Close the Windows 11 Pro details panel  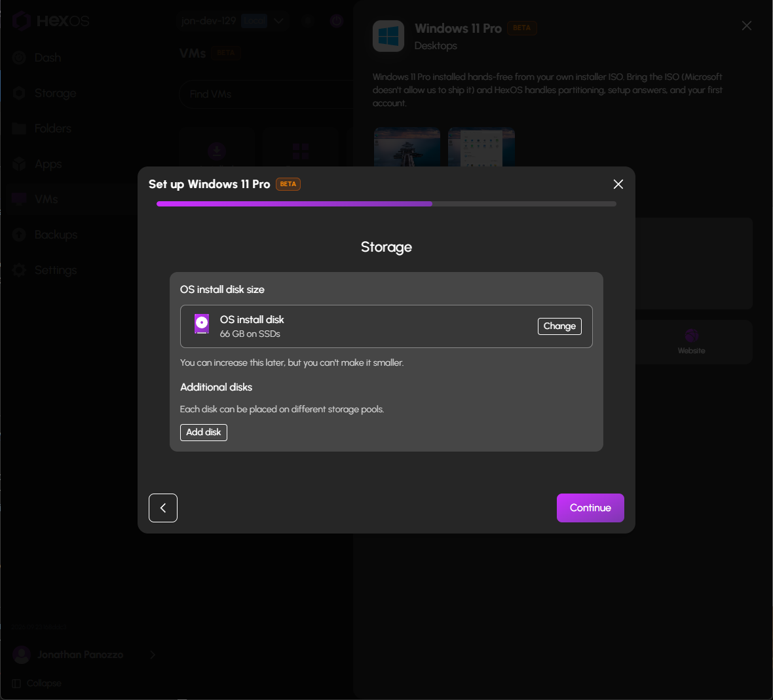pyautogui.click(x=747, y=26)
